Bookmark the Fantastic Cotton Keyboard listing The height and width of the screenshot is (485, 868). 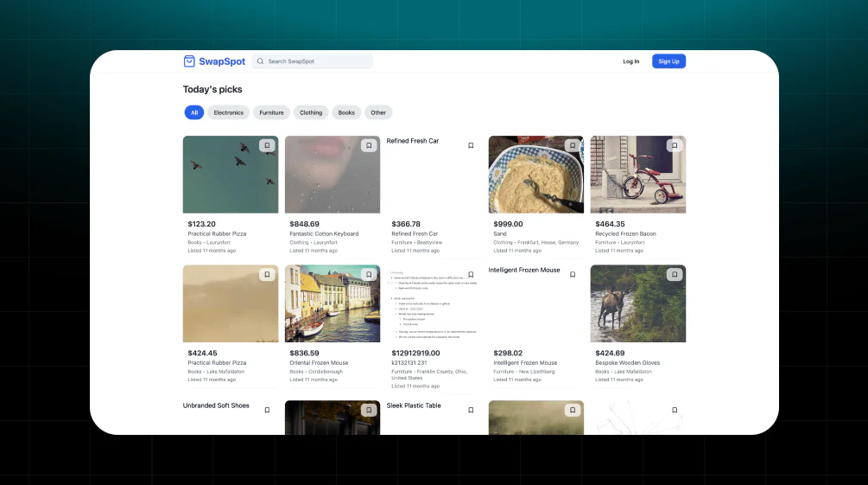[369, 145]
